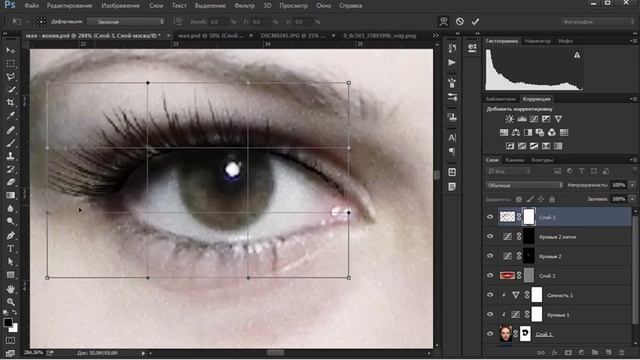The height and width of the screenshot is (360, 640).
Task: Open the Histogram panel flyout menu
Action: coord(633,41)
